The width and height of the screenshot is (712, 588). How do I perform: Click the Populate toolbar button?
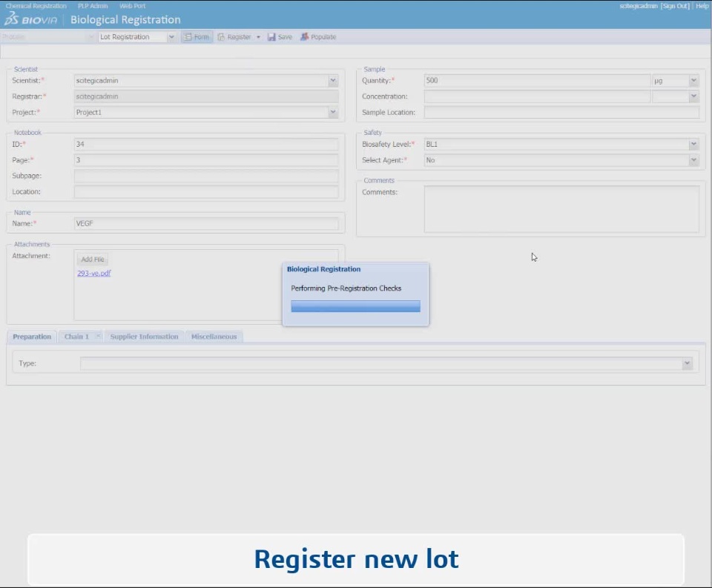point(318,37)
